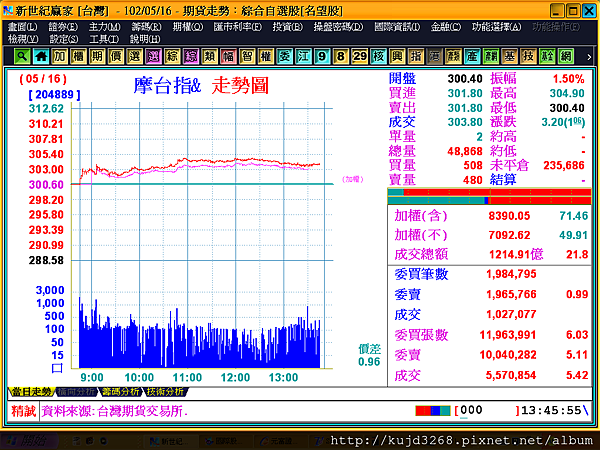Select the 類 toolbar icon
This screenshot has height=450, width=600.
click(210, 57)
